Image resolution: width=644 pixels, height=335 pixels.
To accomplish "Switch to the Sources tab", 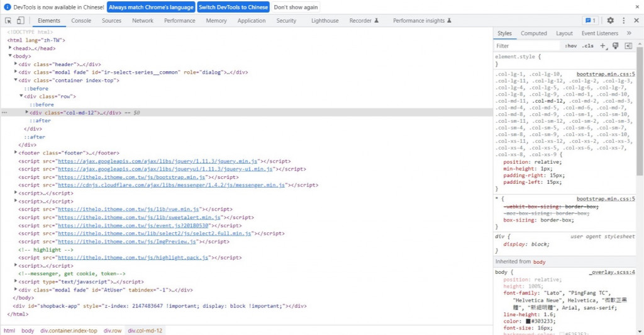I will pyautogui.click(x=111, y=21).
